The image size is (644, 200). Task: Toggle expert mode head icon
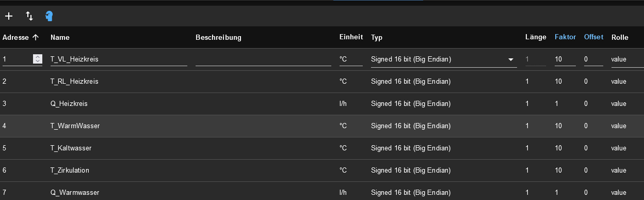[49, 16]
